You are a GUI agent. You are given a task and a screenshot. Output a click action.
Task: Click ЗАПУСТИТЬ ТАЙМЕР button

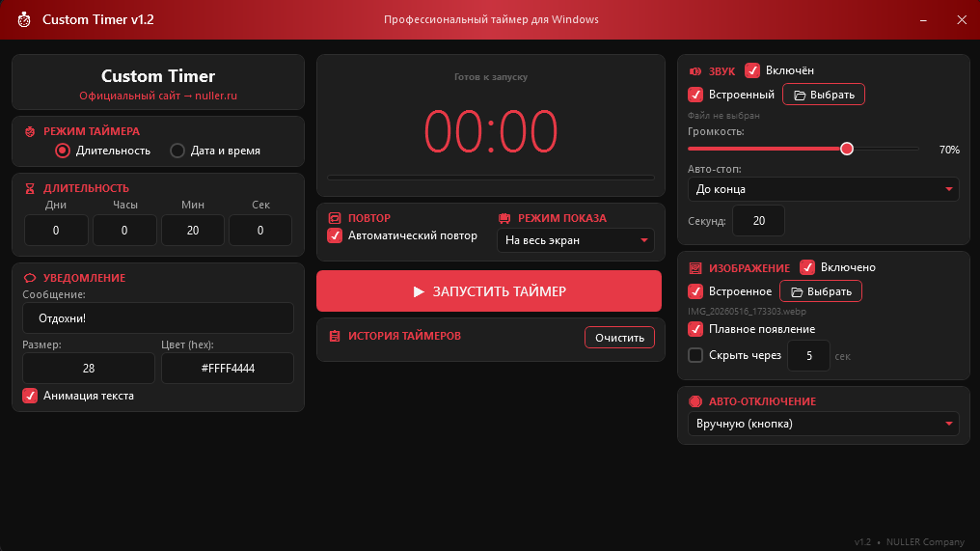point(489,291)
